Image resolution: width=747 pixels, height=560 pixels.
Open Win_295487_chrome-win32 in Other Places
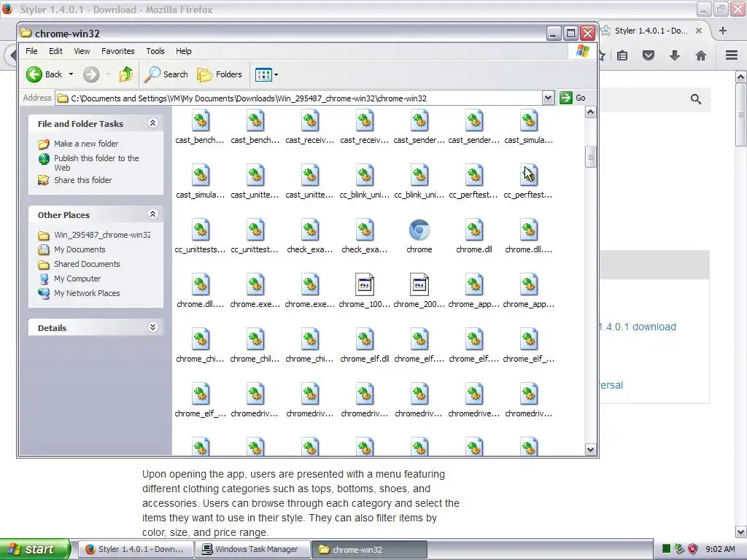[x=102, y=235]
